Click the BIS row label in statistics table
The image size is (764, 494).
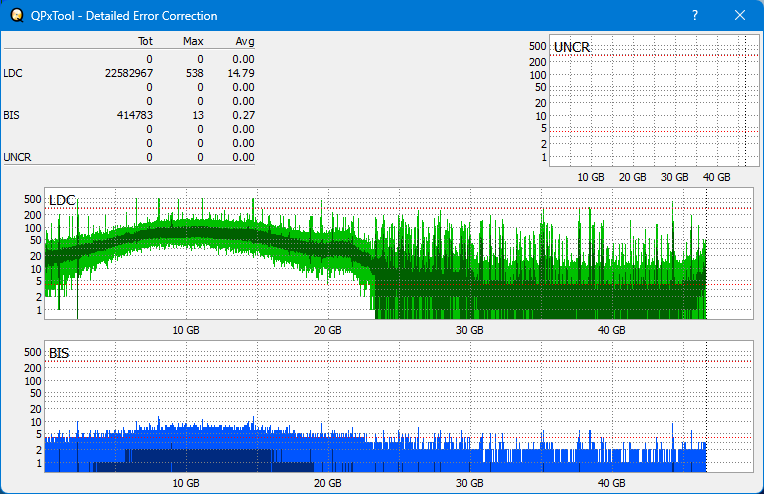click(x=11, y=115)
